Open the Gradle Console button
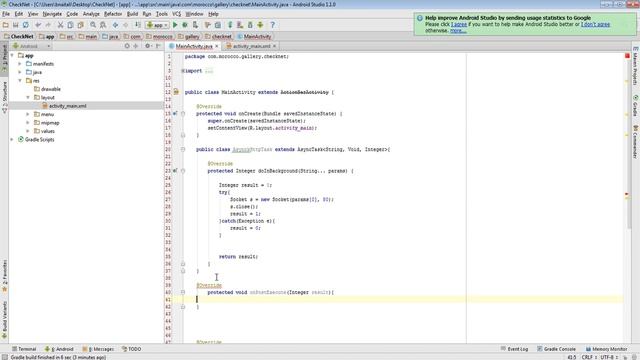This screenshot has width=640, height=360. click(x=556, y=349)
